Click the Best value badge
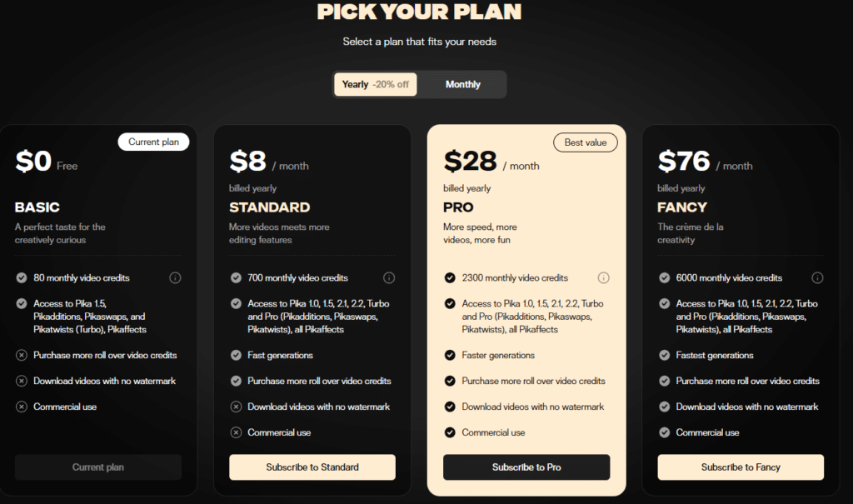Image resolution: width=853 pixels, height=504 pixels. pos(586,142)
